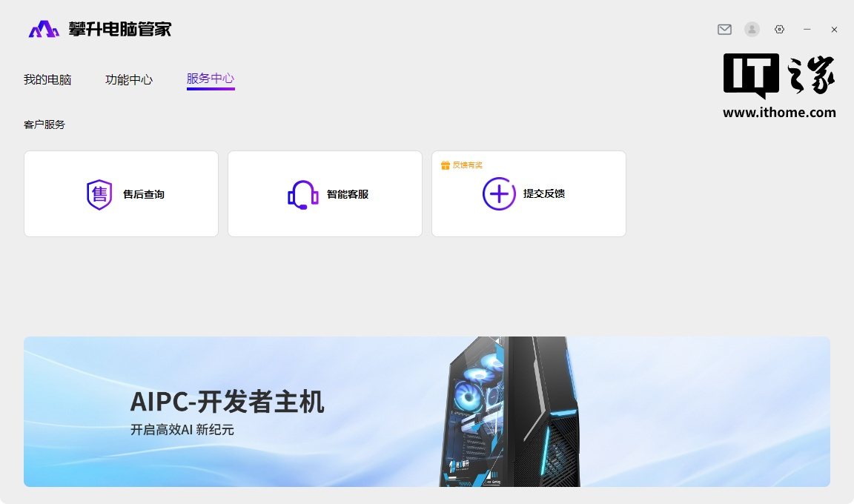Viewport: 854px width, 504px height.
Task: Click the 攀升 purple logo icon
Action: [x=43, y=30]
